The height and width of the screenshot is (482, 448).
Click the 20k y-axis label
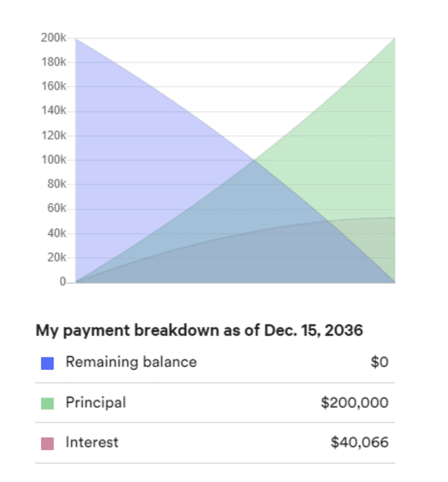57,257
